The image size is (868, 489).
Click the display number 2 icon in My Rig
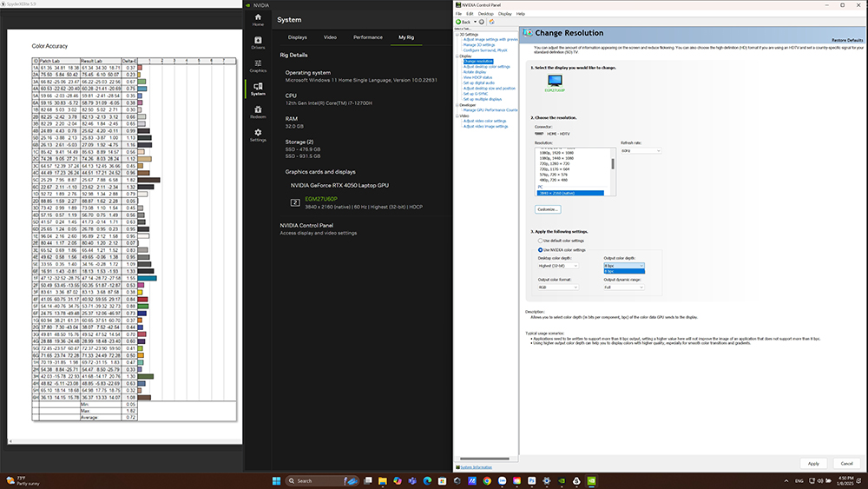(295, 202)
